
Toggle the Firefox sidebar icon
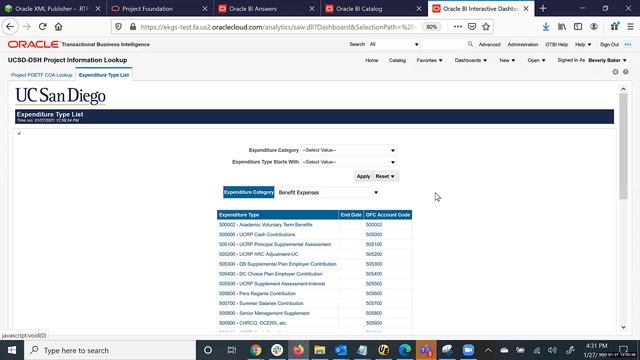[x=578, y=27]
